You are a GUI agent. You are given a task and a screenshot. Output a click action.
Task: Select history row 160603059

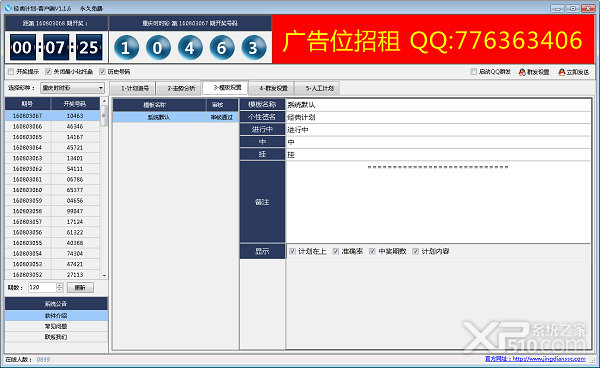pos(52,200)
